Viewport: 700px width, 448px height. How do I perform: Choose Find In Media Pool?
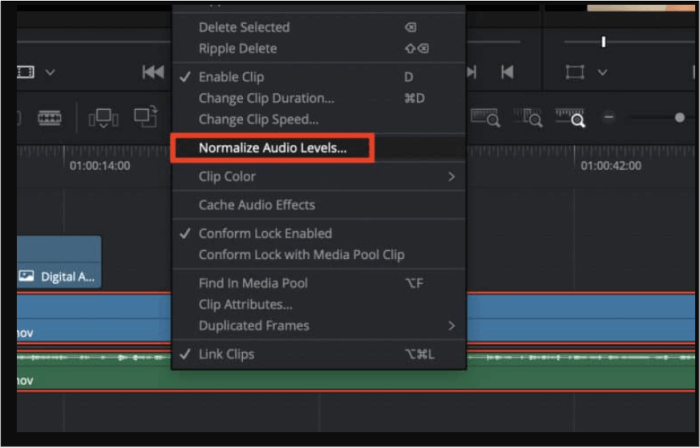[318, 283]
